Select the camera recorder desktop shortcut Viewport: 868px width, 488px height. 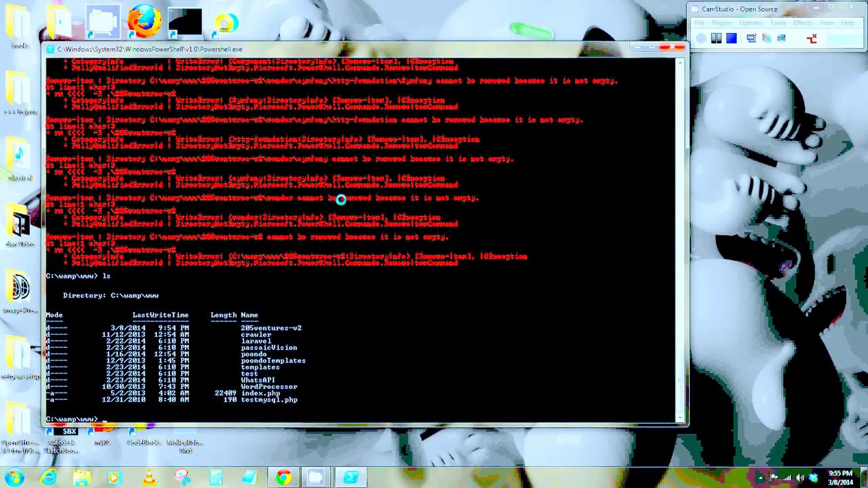(x=102, y=20)
